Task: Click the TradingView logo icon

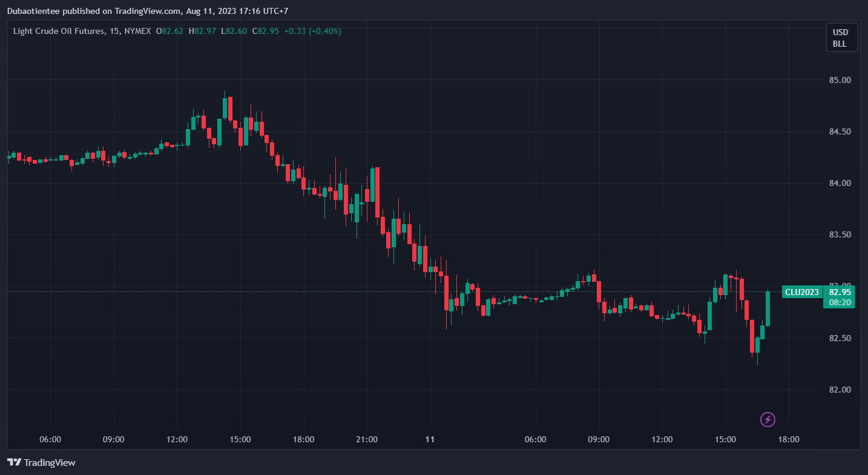Action: (15, 462)
